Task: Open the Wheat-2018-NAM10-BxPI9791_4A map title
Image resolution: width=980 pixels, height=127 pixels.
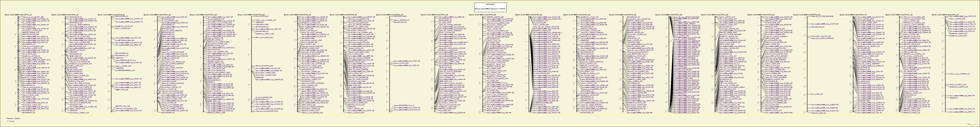Action: pos(434,15)
